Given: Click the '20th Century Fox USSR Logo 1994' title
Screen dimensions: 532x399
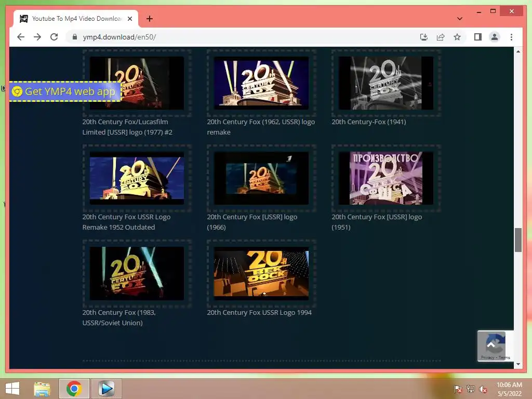Looking at the screenshot, I should pos(259,312).
